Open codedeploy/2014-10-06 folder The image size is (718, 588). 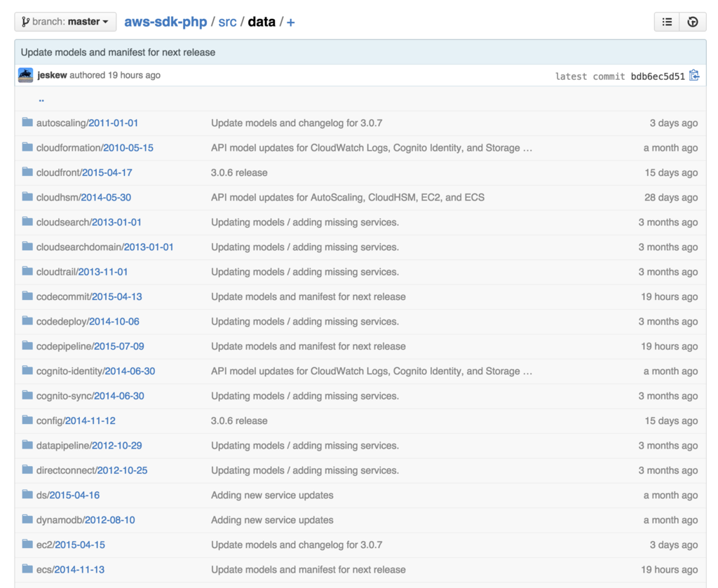tap(88, 321)
